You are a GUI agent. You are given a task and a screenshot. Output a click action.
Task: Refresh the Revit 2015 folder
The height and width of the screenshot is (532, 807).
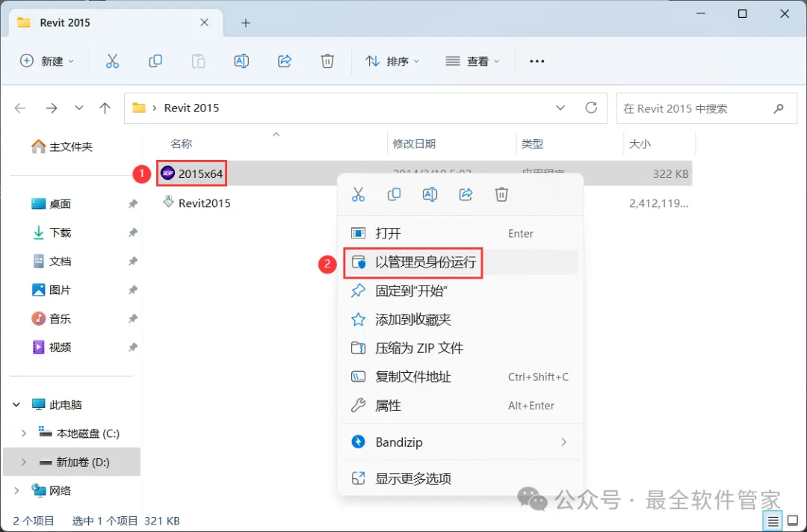(591, 108)
